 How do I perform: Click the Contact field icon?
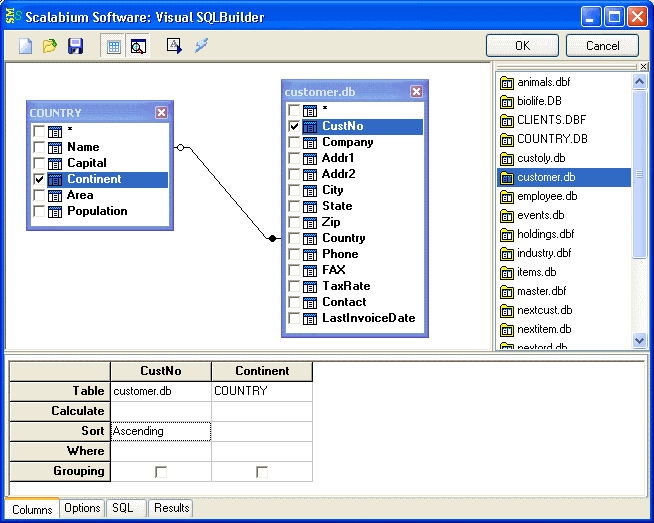tap(310, 302)
